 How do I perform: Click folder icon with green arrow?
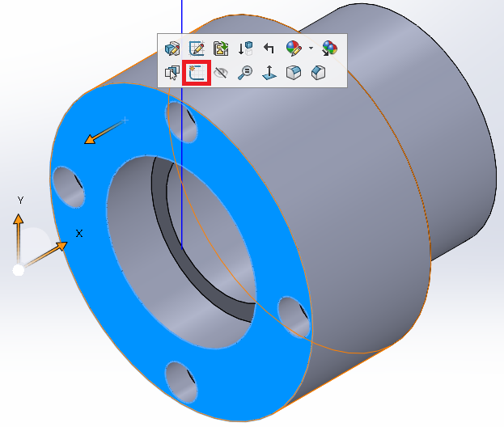pyautogui.click(x=221, y=49)
